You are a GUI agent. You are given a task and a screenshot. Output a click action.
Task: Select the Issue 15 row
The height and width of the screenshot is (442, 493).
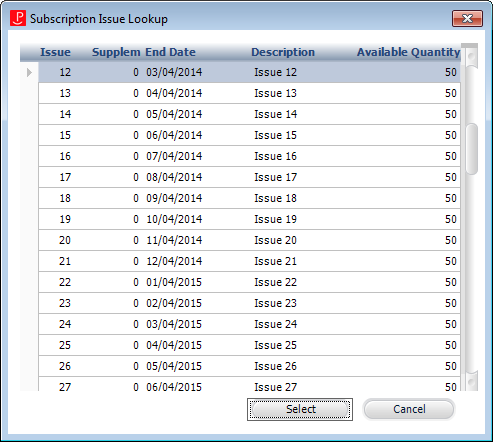(x=249, y=135)
